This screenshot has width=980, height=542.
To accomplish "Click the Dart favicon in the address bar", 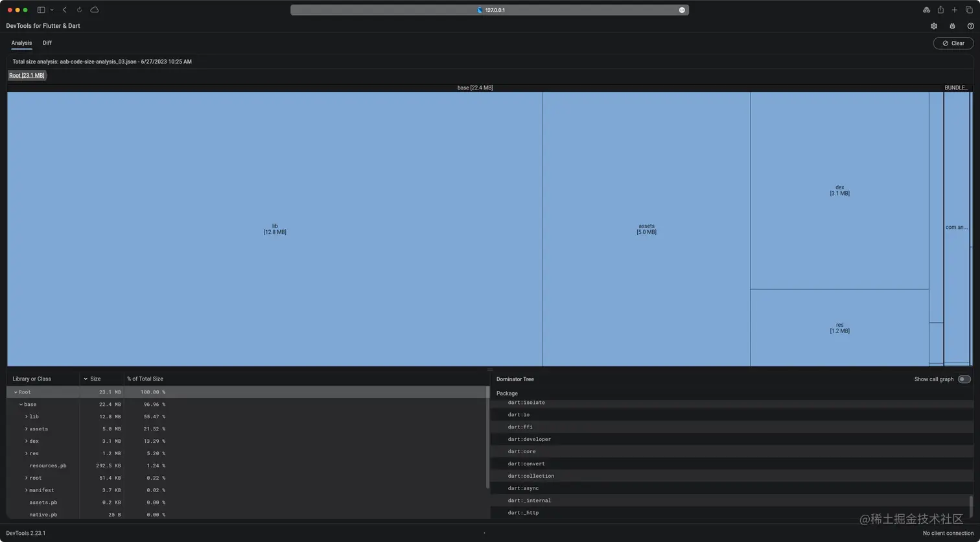I will pos(480,10).
